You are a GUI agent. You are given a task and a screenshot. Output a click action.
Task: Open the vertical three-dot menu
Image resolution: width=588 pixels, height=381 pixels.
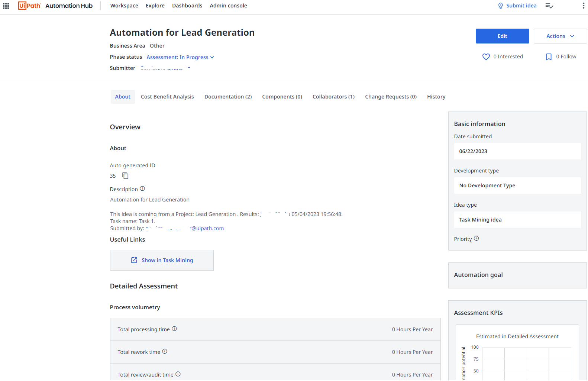click(583, 6)
